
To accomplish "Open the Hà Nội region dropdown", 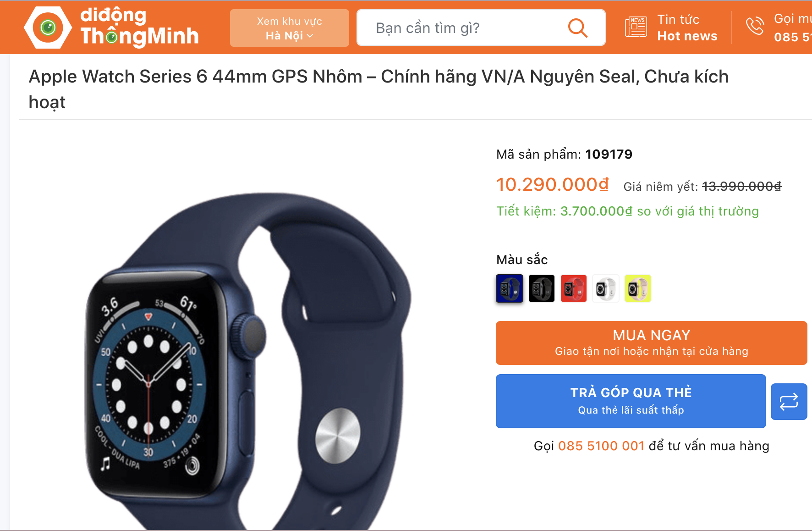I will pyautogui.click(x=290, y=28).
